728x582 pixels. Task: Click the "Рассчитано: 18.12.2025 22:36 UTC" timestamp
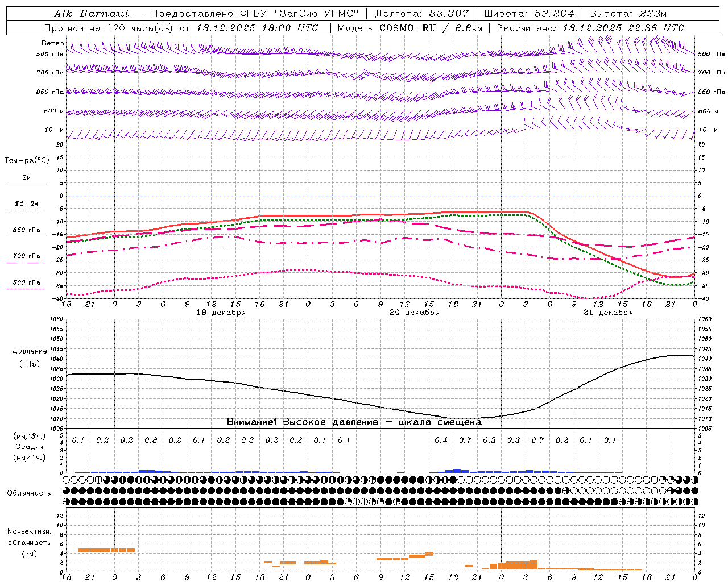click(x=590, y=28)
